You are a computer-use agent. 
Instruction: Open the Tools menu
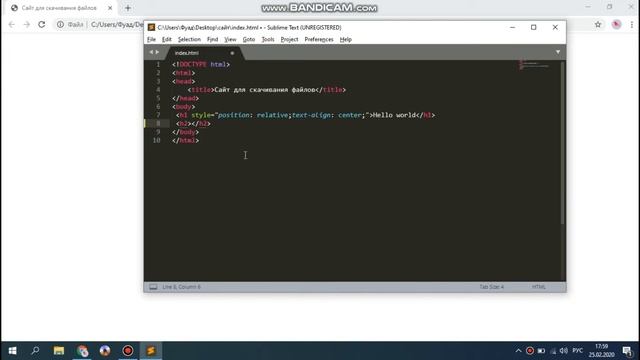(x=268, y=40)
